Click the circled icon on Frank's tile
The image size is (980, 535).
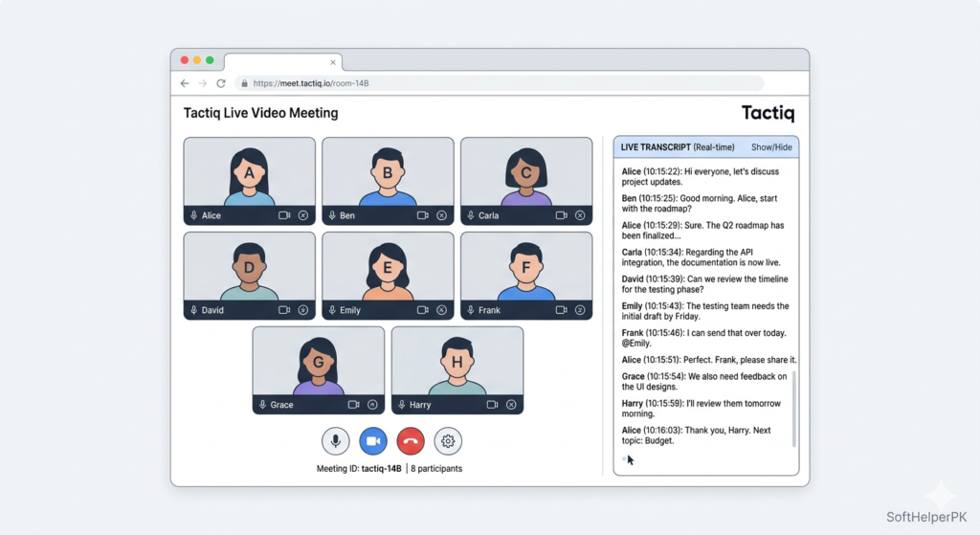click(x=580, y=310)
